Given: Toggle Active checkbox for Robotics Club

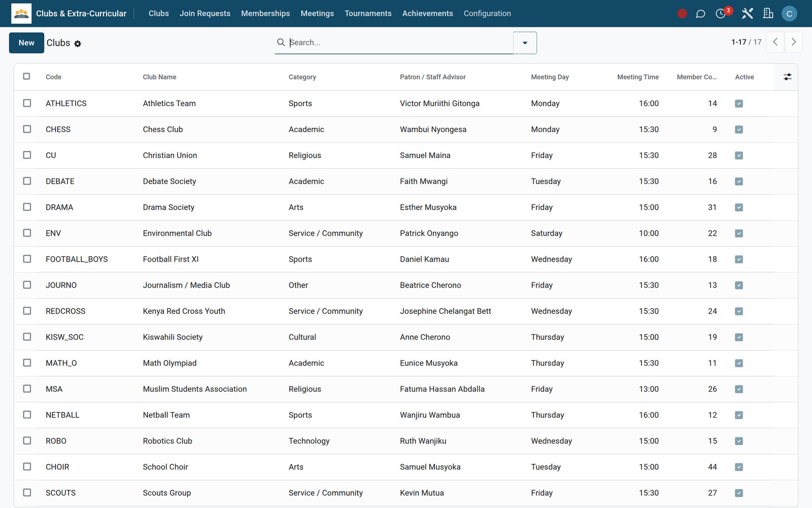Looking at the screenshot, I should tap(739, 441).
